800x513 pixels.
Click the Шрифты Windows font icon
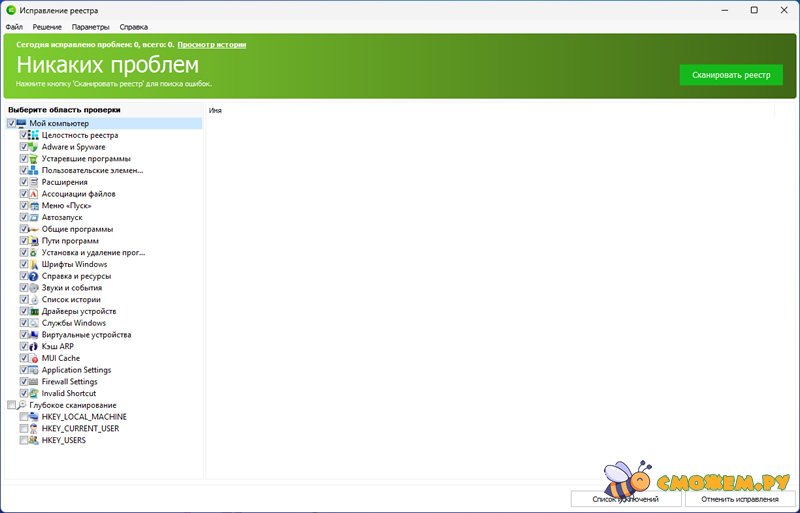tap(33, 264)
